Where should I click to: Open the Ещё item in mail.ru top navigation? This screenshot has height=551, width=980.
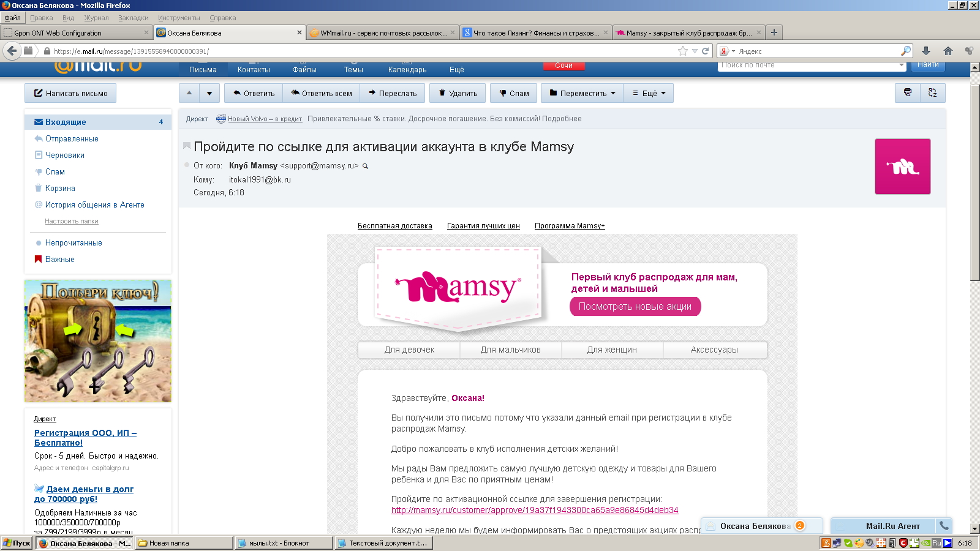[457, 70]
